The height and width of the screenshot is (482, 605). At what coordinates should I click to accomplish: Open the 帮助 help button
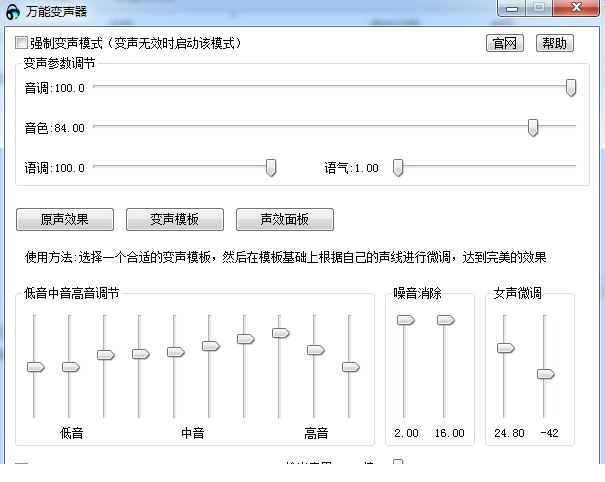(x=554, y=43)
